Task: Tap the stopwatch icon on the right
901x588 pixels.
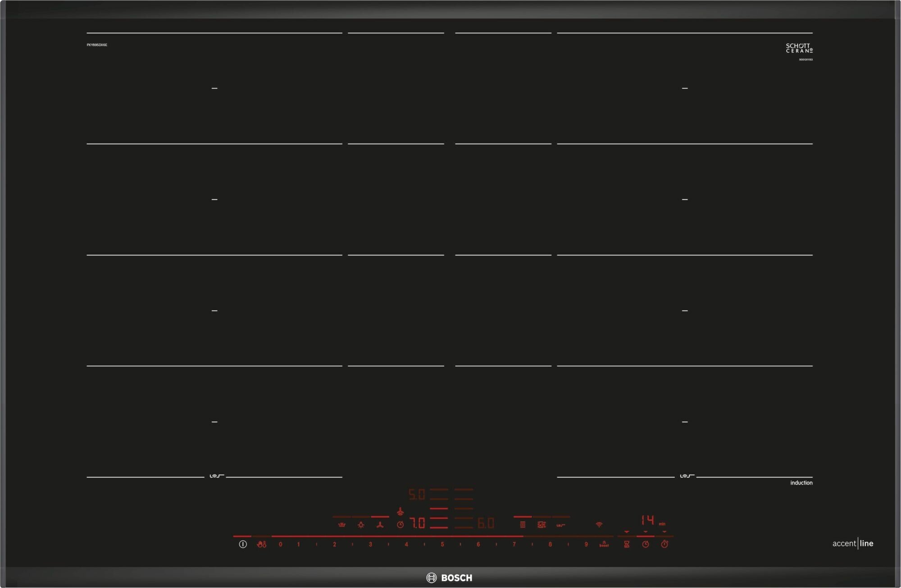Action: point(664,544)
